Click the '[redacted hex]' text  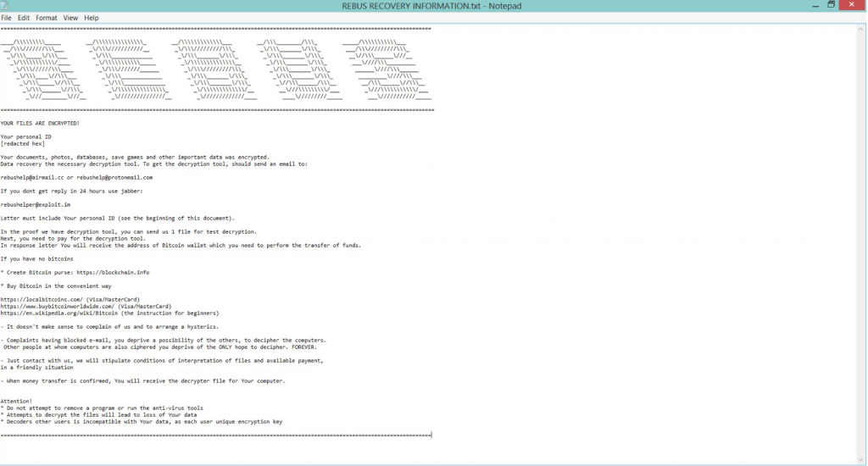click(x=23, y=144)
